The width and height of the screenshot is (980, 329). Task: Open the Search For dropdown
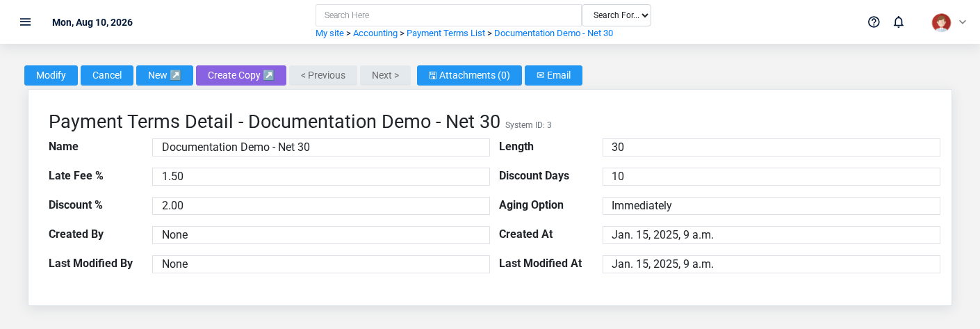[616, 15]
